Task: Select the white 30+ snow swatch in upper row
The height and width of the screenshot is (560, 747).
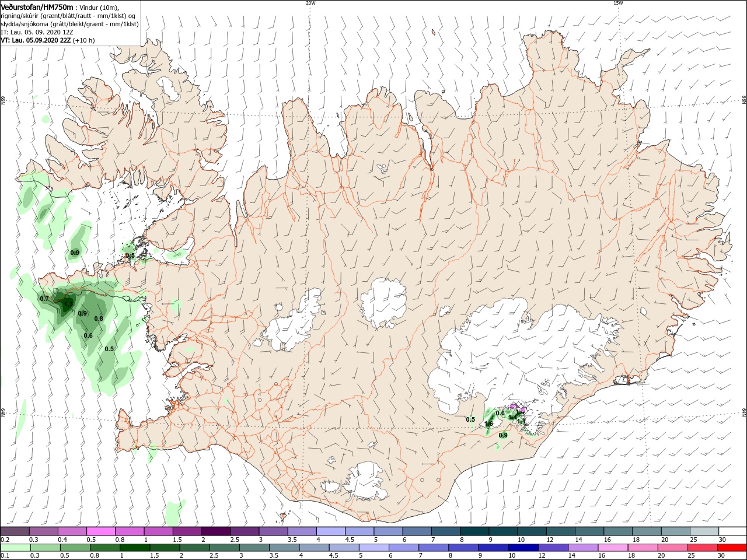Action: 732,531
